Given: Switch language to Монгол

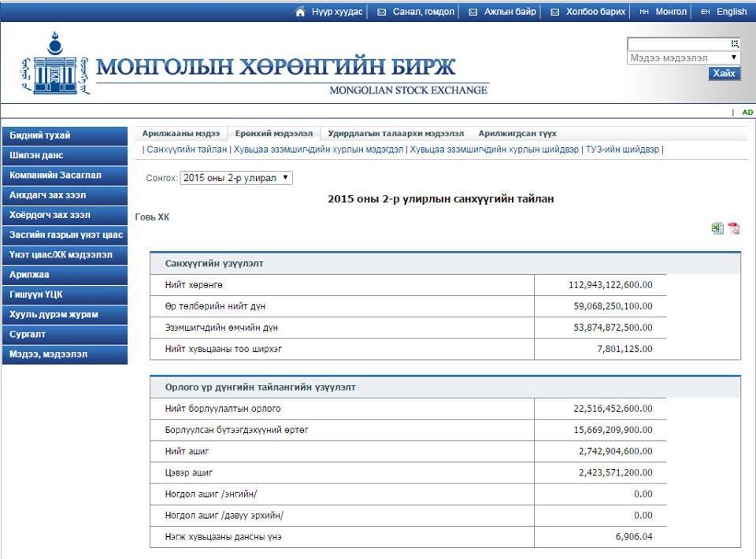Looking at the screenshot, I should coord(671,12).
